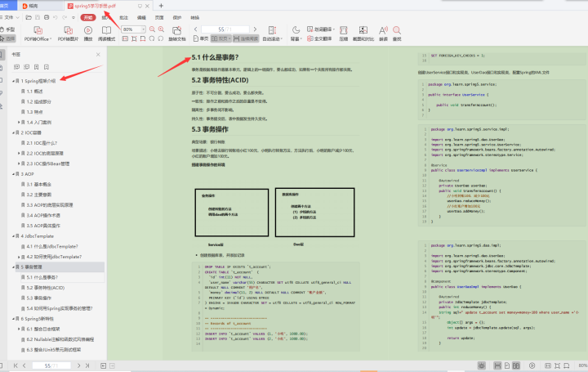The height and width of the screenshot is (372, 588).
Task: Click the rotate counterclockwise icon
Action: click(152, 38)
